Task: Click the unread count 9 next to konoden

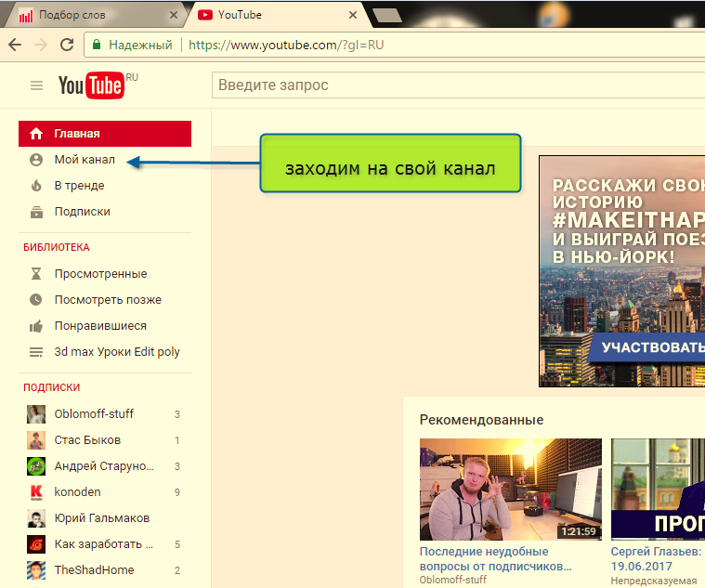Action: pos(177,492)
